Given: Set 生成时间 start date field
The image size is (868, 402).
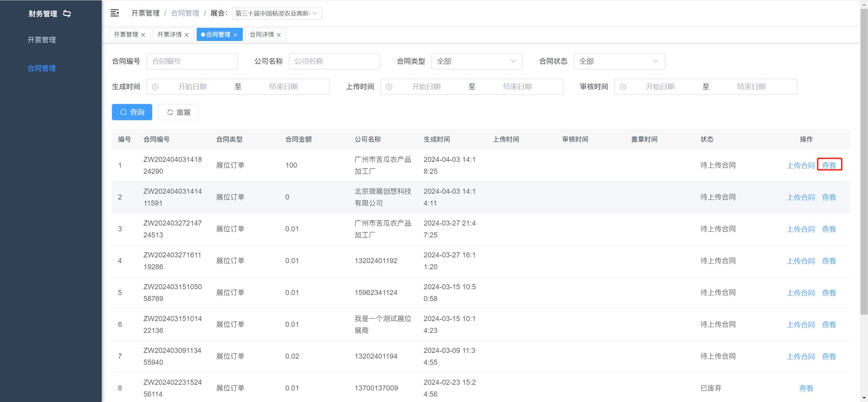Looking at the screenshot, I should (192, 87).
